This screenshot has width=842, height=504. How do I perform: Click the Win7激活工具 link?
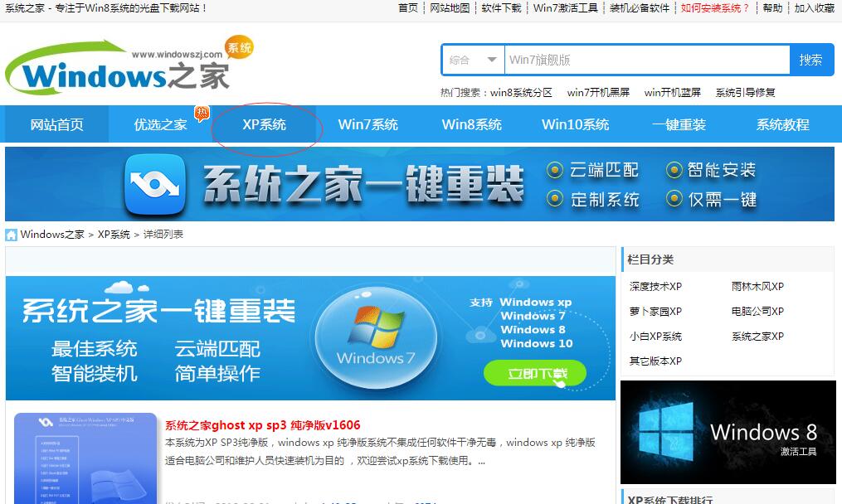pyautogui.click(x=566, y=8)
